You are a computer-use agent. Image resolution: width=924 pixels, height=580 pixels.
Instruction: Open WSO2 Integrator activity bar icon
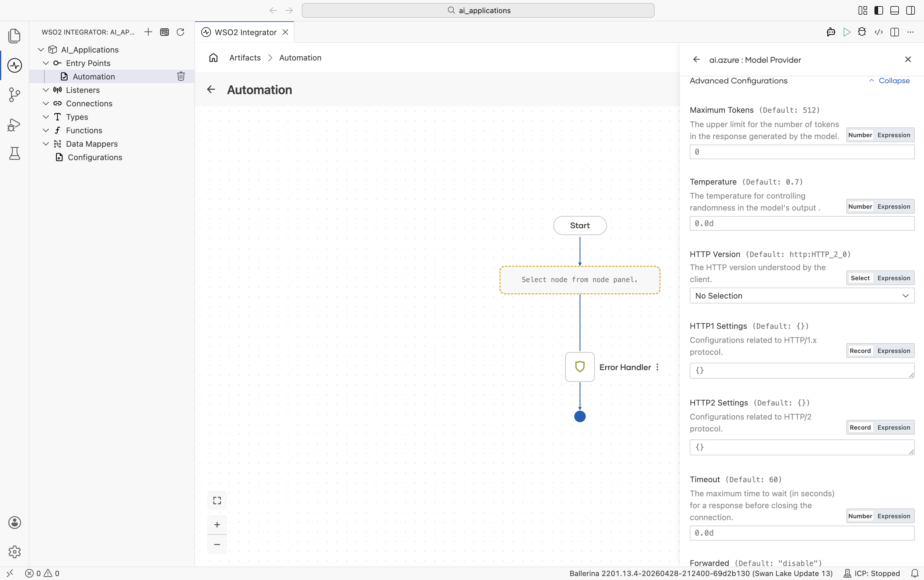coord(14,65)
